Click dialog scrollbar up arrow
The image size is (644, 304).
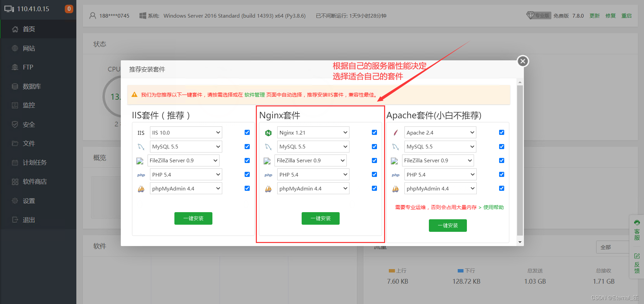tap(520, 82)
